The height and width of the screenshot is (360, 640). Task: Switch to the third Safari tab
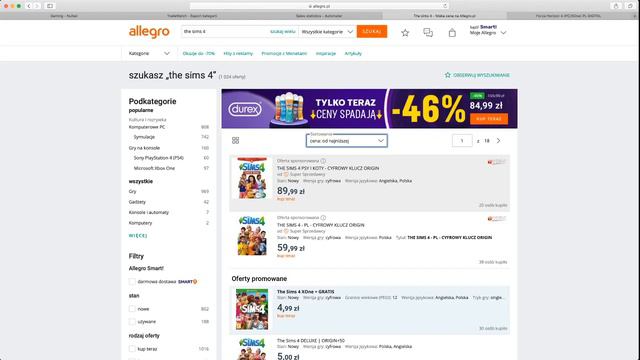click(319, 16)
